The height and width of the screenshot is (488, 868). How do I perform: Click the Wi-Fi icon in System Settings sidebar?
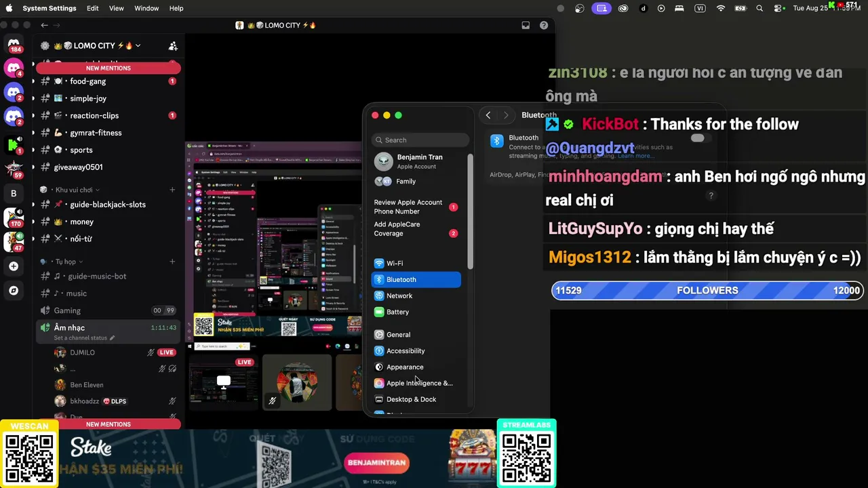tap(379, 263)
